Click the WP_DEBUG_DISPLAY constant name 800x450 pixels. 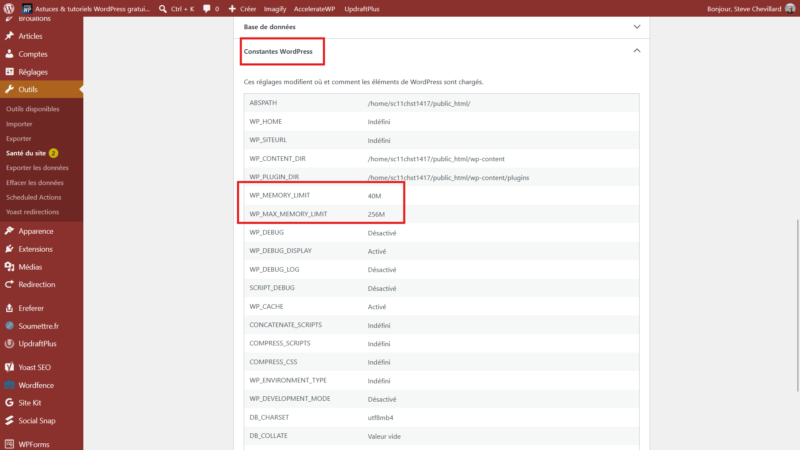(280, 251)
